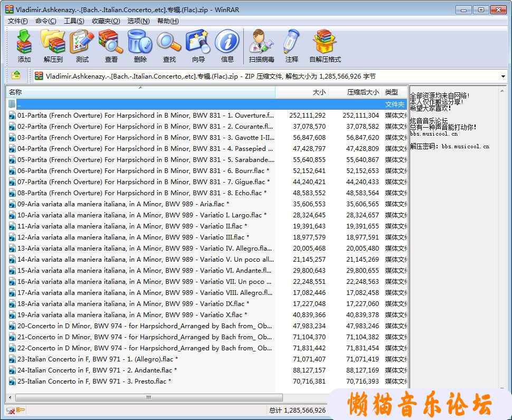Click the 查找 (Find) magnifier icon

point(169,42)
